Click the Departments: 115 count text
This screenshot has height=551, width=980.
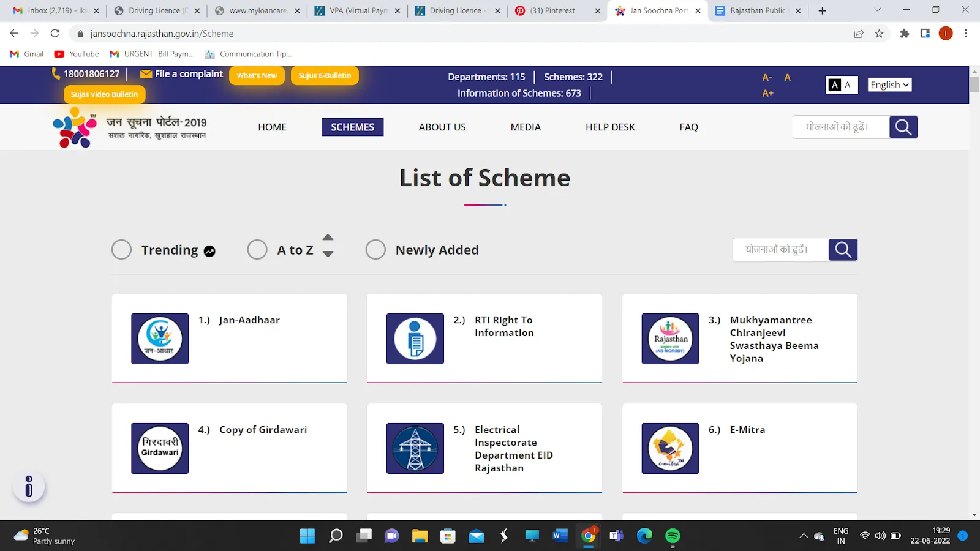486,77
